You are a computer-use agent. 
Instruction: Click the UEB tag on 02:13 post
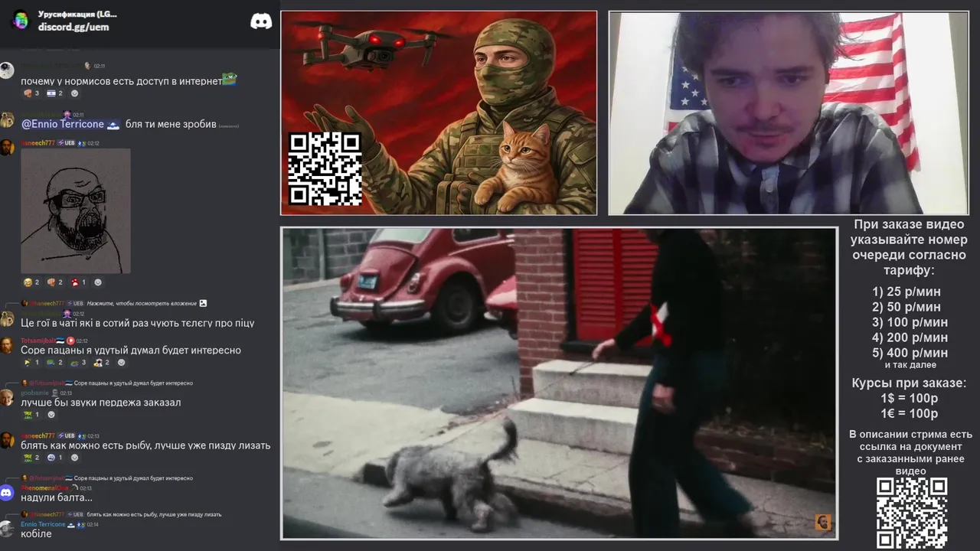(67, 435)
